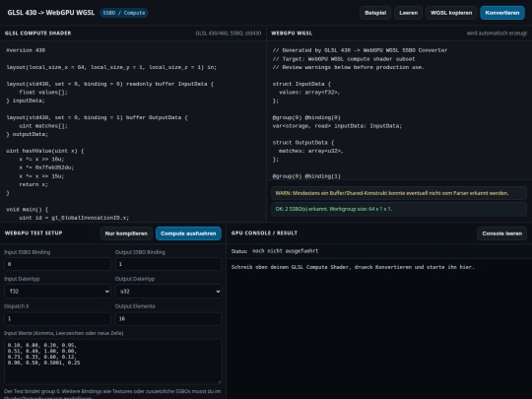
Task: Open Input Datentyp f32 dropdown
Action: pos(57,291)
